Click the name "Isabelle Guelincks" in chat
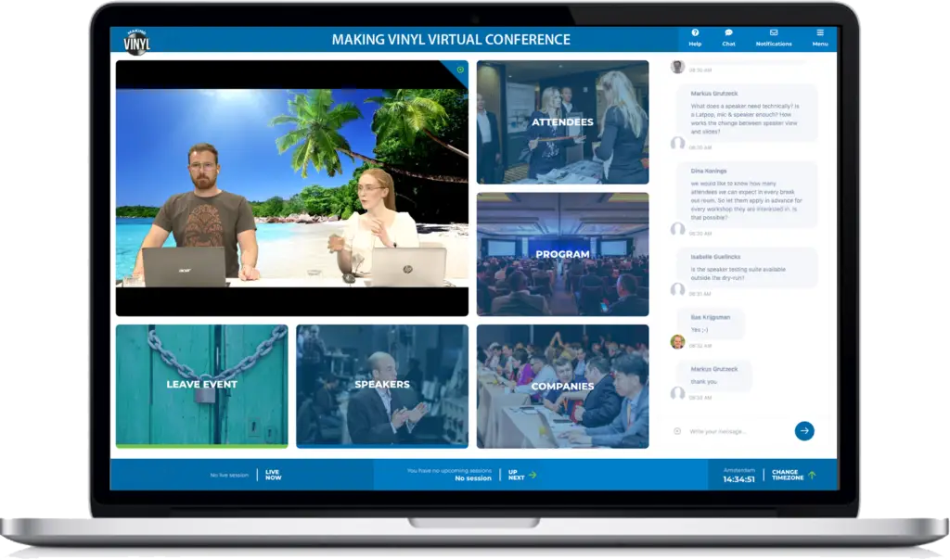Image resolution: width=950 pixels, height=560 pixels. (x=715, y=257)
